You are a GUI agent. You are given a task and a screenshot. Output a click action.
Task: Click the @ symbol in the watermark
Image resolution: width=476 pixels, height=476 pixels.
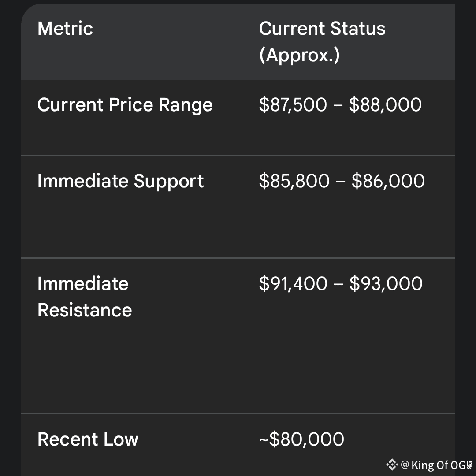405,465
